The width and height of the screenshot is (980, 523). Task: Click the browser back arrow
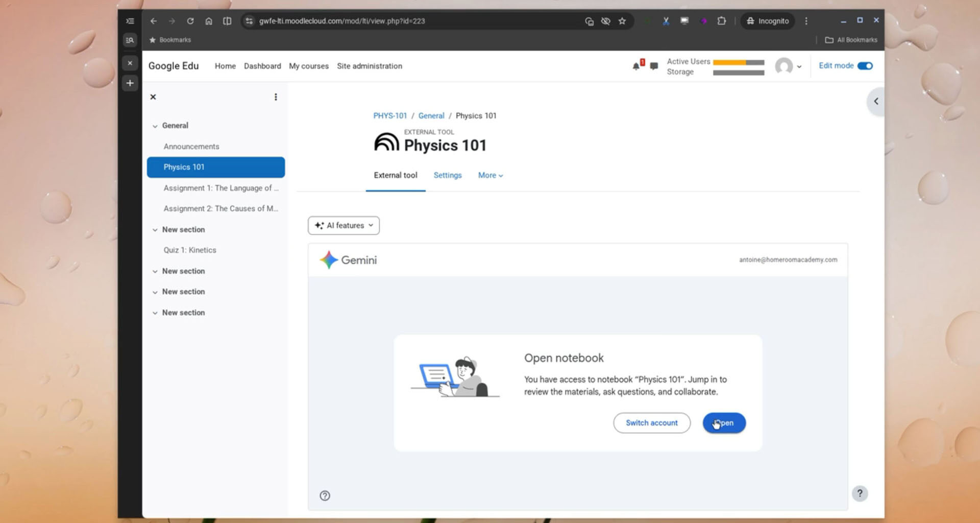click(x=154, y=21)
